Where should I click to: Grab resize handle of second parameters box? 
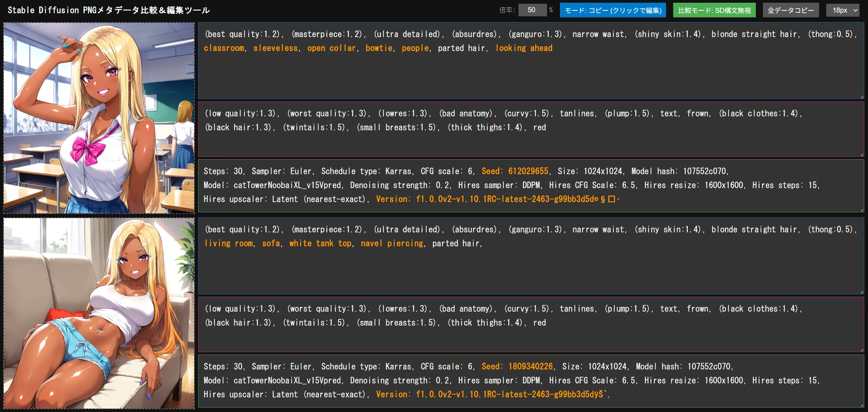pos(862,406)
